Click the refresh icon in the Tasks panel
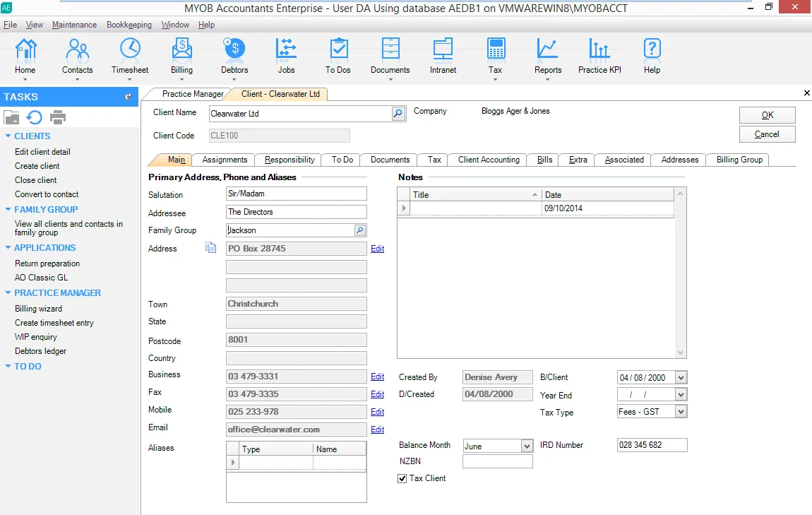Screen dimensions: 812x515 coord(34,117)
